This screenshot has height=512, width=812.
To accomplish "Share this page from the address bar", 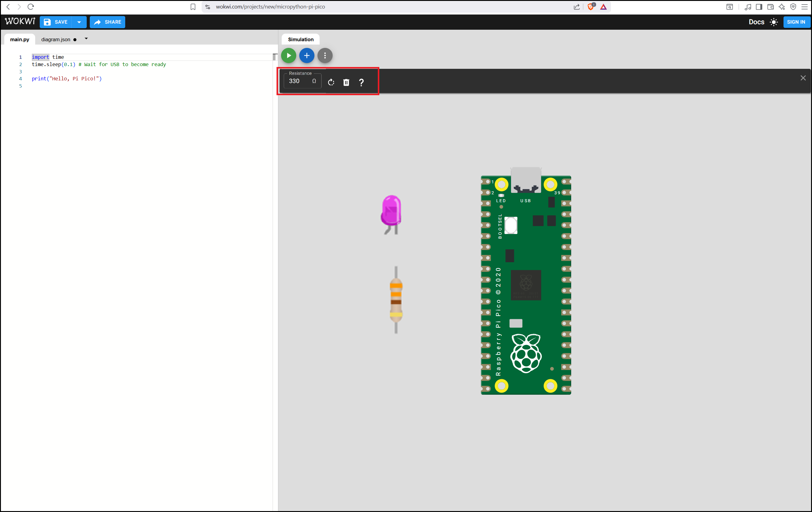I will pos(577,7).
